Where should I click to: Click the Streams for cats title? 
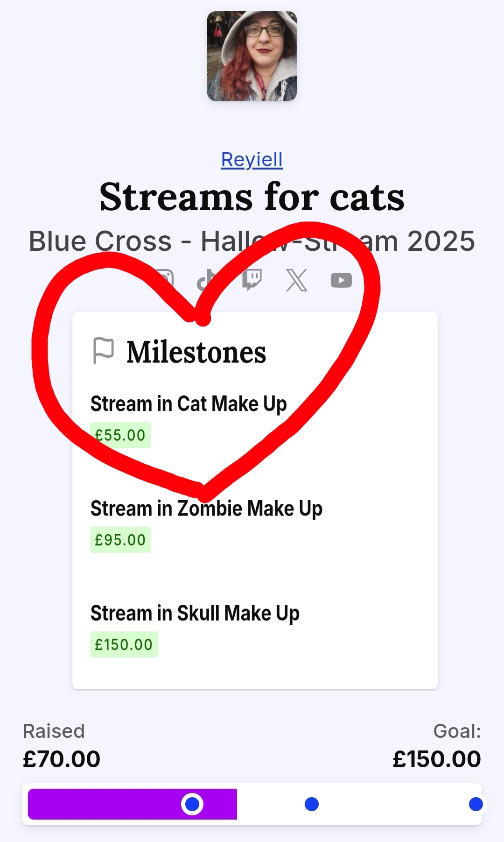[252, 197]
